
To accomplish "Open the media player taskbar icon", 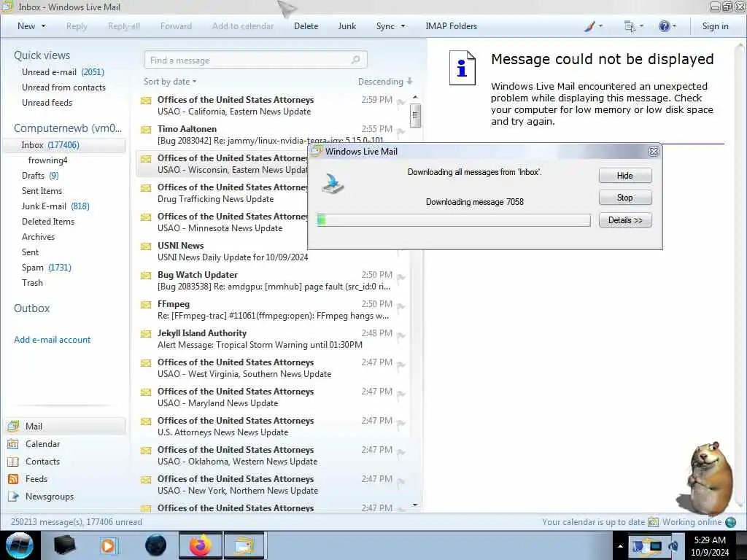I will click(108, 545).
